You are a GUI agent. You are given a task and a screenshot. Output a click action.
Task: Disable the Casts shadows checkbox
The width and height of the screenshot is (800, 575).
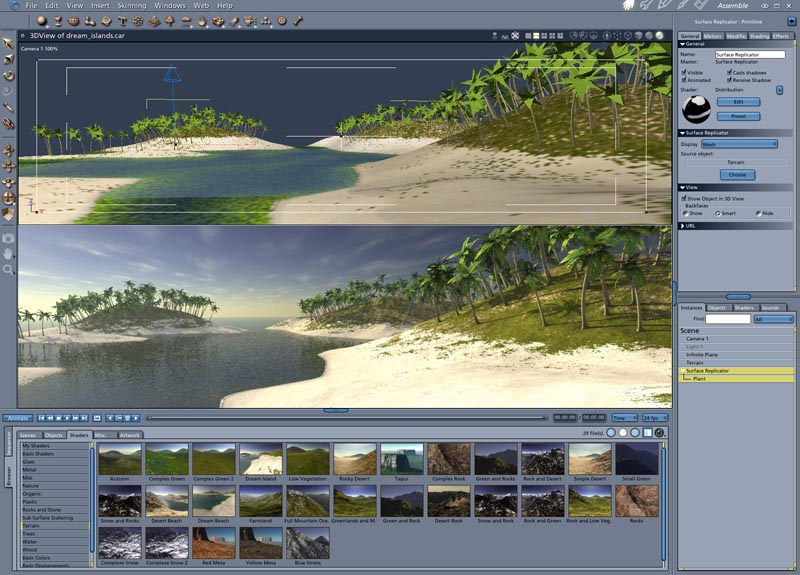(729, 72)
